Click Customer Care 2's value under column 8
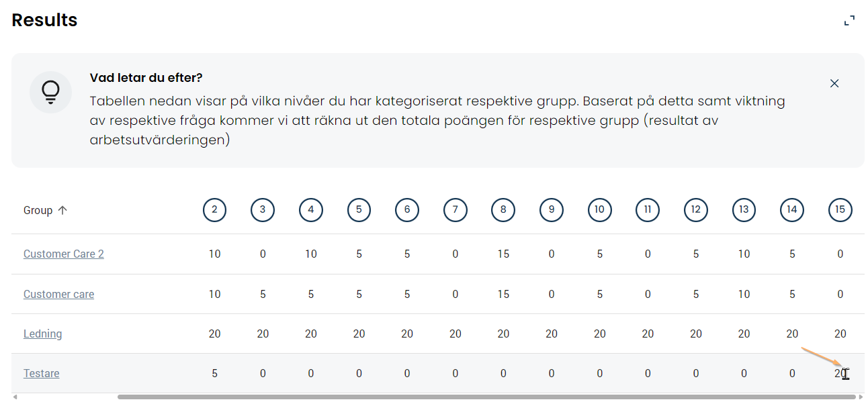 (x=503, y=254)
